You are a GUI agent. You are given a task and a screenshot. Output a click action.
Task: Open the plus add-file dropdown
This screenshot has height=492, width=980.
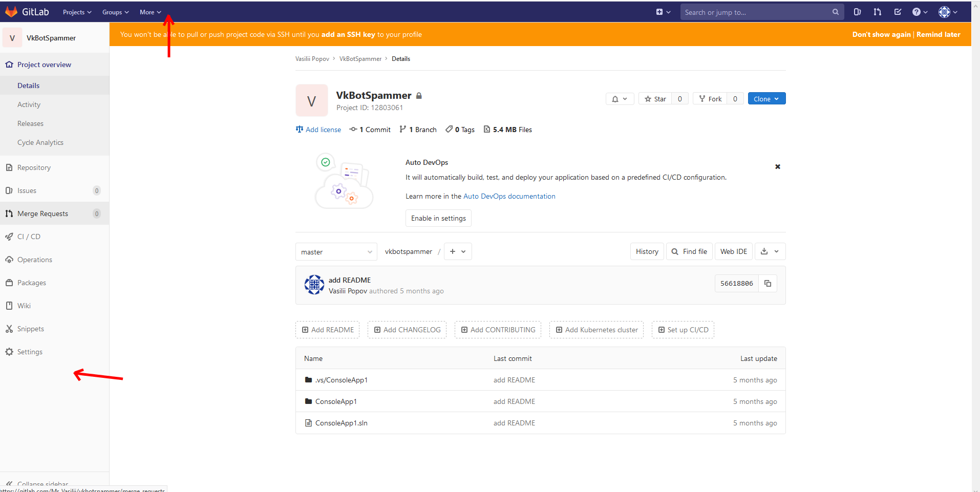pos(458,251)
